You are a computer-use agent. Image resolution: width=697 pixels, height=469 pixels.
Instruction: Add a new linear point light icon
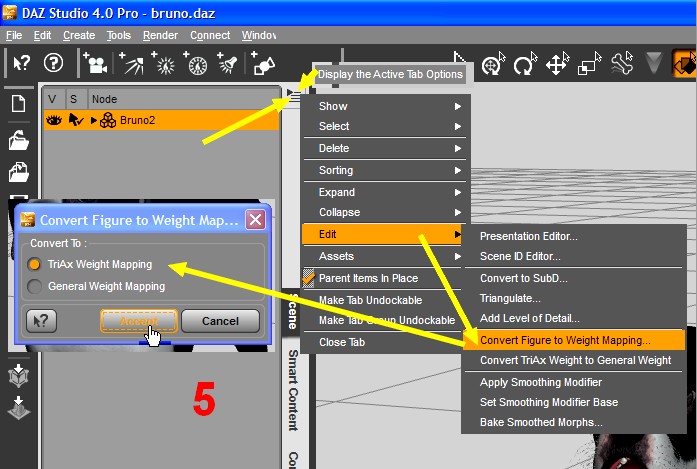196,63
